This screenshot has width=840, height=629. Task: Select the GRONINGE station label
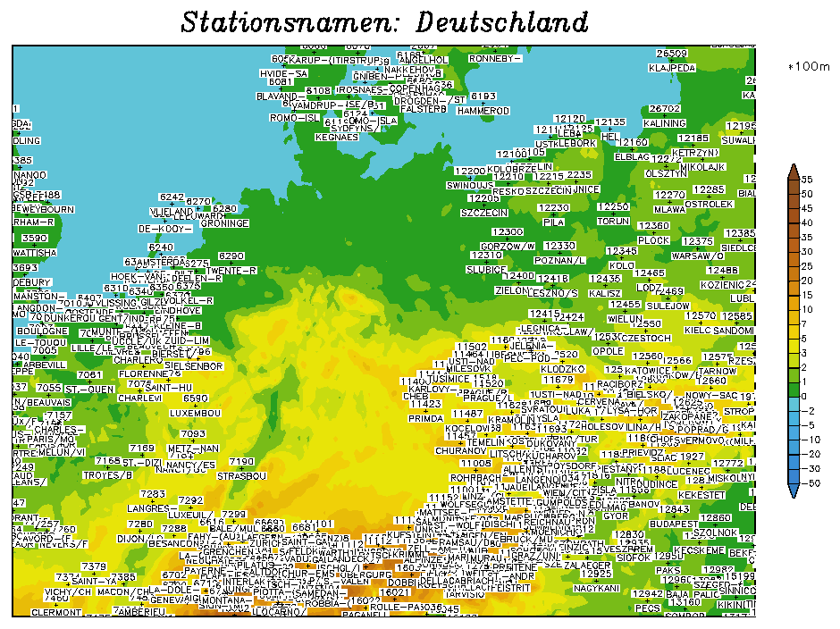224,222
